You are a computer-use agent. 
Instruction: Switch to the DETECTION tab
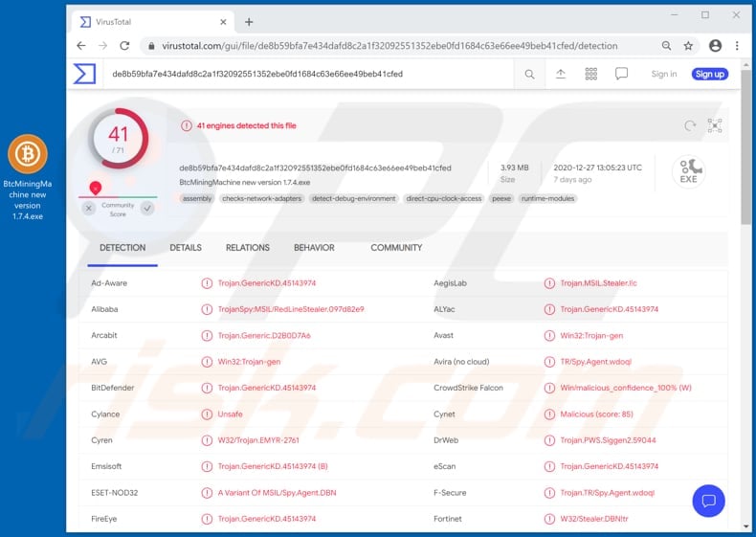pyautogui.click(x=122, y=248)
